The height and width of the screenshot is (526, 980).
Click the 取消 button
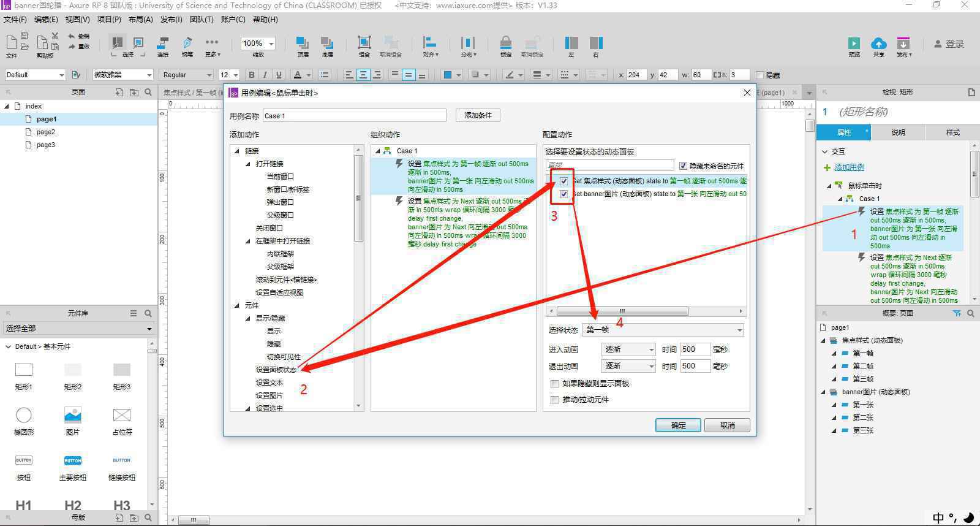(x=727, y=425)
